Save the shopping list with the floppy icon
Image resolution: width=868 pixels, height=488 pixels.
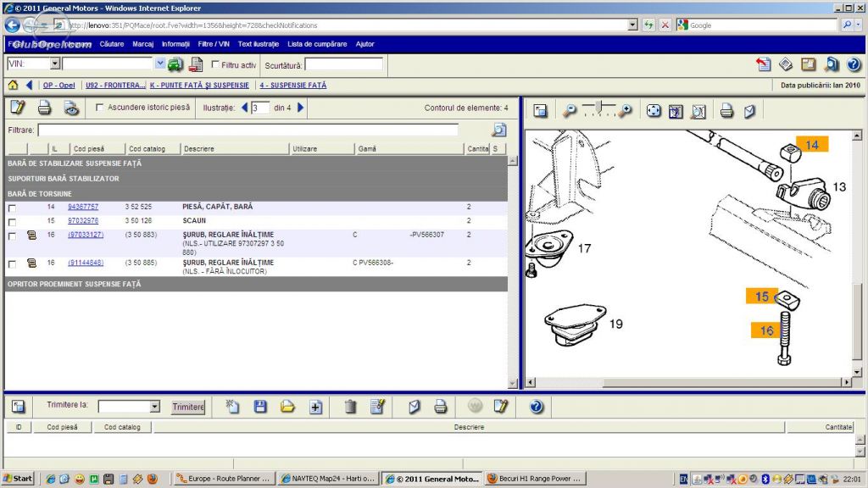(x=260, y=407)
